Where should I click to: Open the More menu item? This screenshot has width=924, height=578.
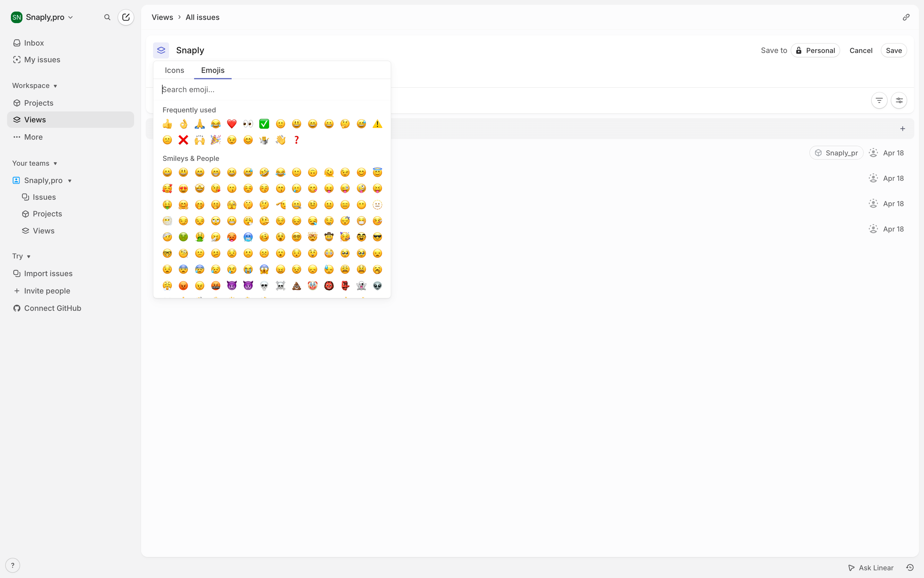(x=71, y=137)
